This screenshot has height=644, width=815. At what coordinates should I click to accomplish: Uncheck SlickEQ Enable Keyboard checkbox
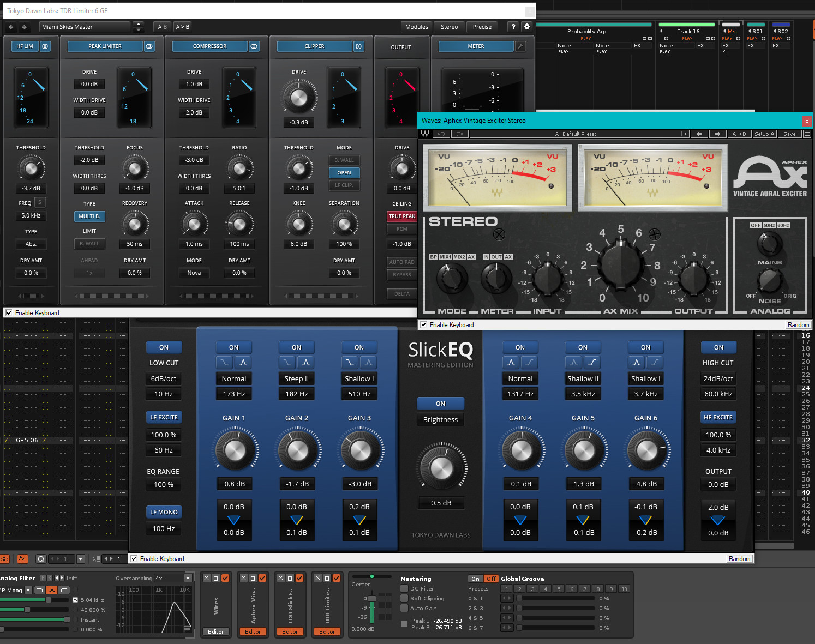(x=134, y=558)
